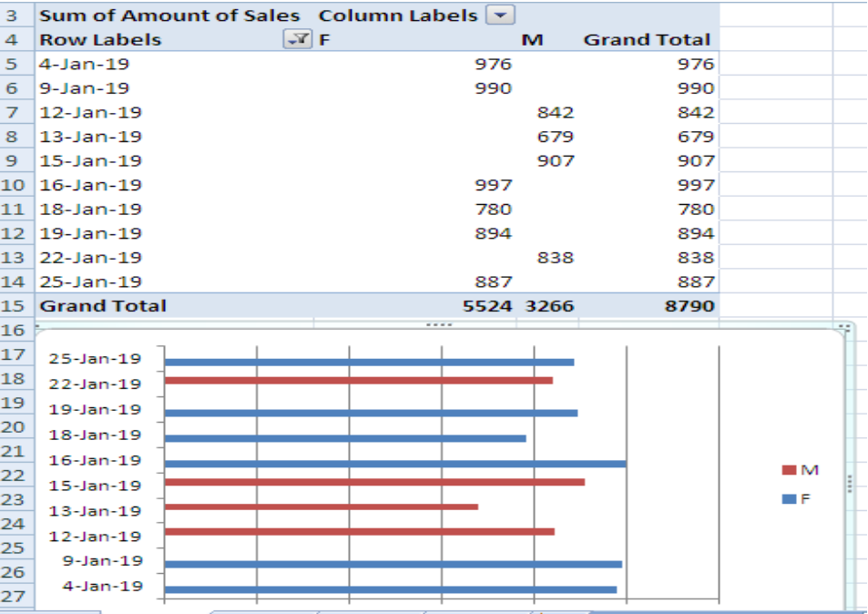This screenshot has height=614, width=868.
Task: Select the Grand Total column header
Action: point(648,39)
